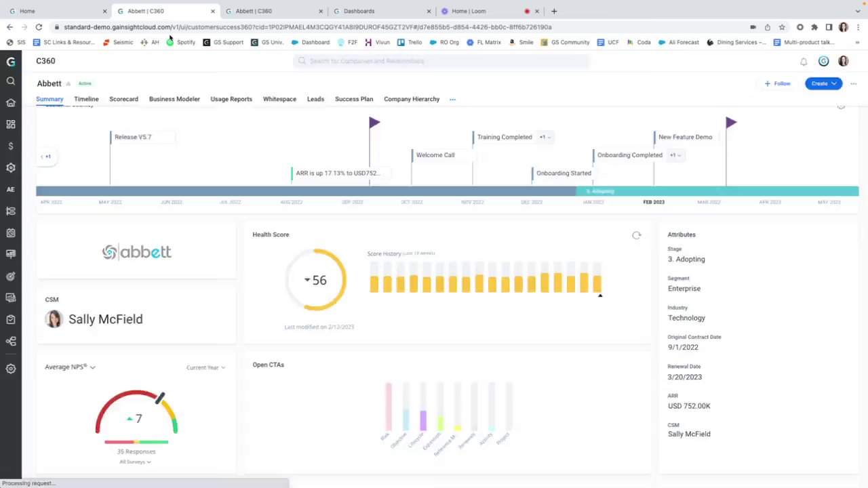Go to Home icon in sidebar
The image size is (868, 488).
coord(11,103)
